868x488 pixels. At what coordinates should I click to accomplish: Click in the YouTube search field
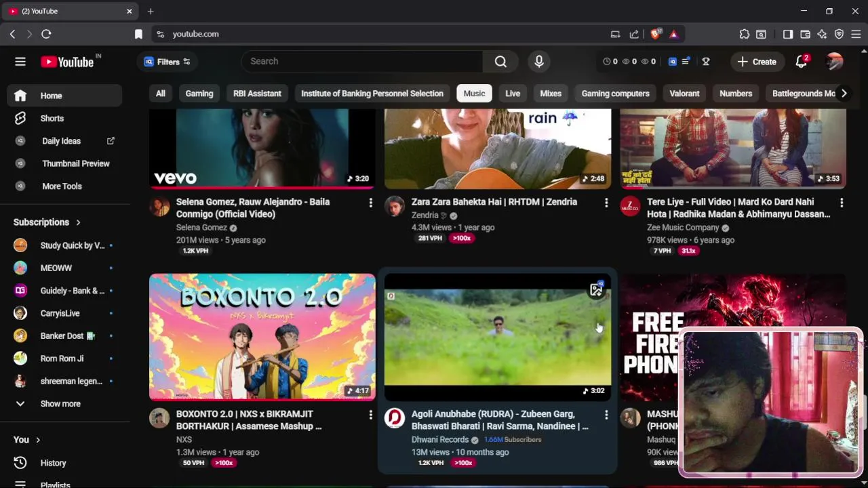click(362, 62)
